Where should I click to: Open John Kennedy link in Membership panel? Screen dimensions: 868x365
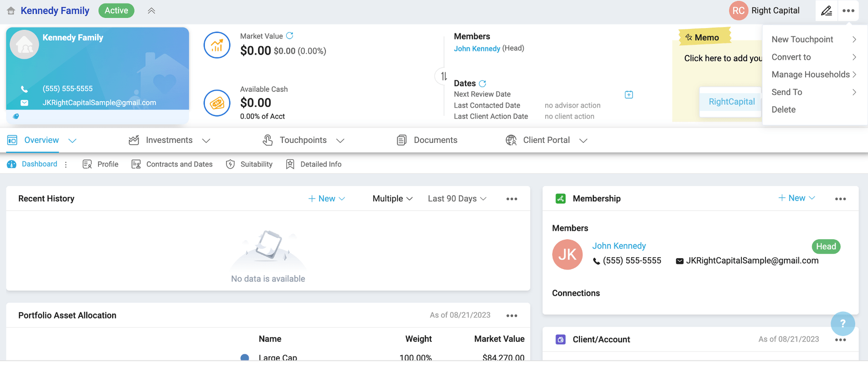coord(619,246)
